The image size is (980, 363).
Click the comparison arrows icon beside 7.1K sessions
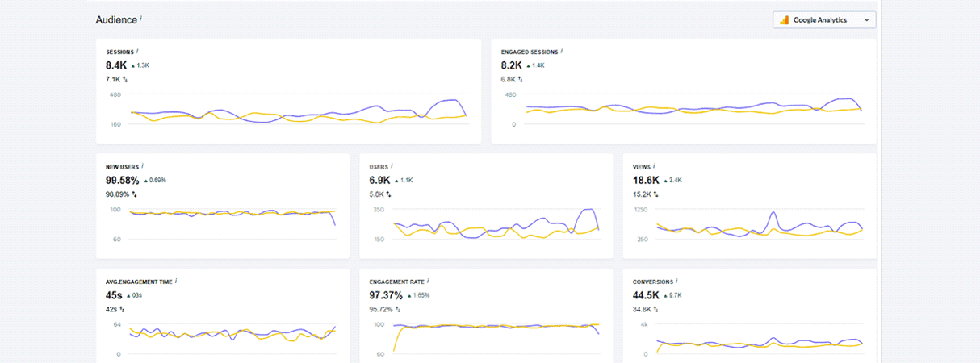(125, 80)
